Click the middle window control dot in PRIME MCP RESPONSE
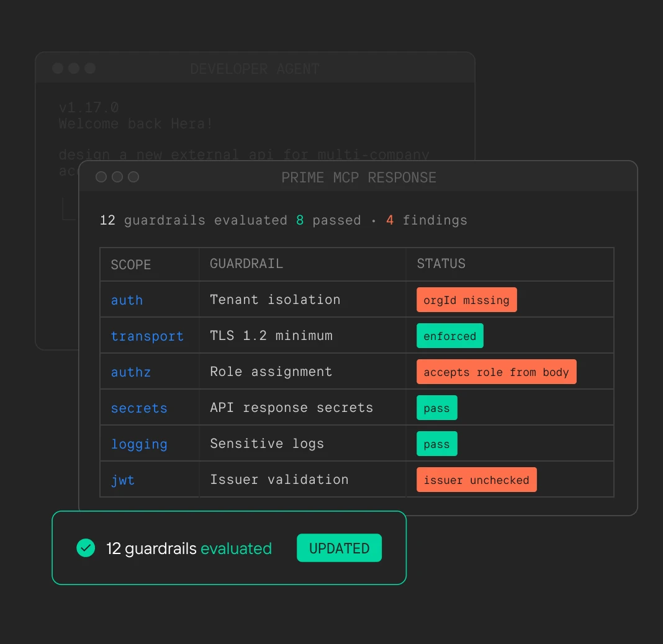This screenshot has height=644, width=663. [x=117, y=177]
